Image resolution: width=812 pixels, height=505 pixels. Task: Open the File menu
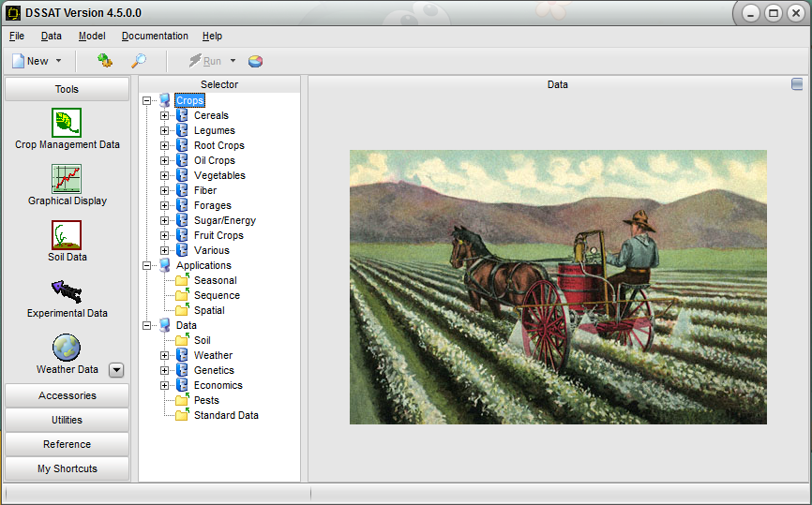pos(17,36)
